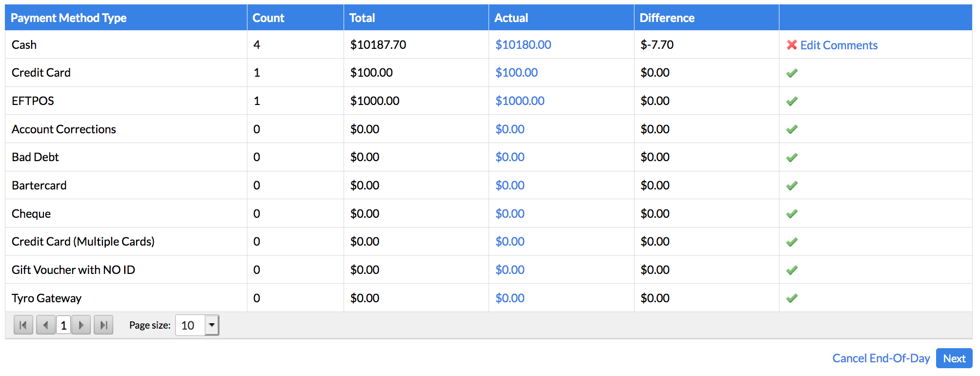Click the Actual column header
This screenshot has height=376, width=980.
pyautogui.click(x=561, y=18)
